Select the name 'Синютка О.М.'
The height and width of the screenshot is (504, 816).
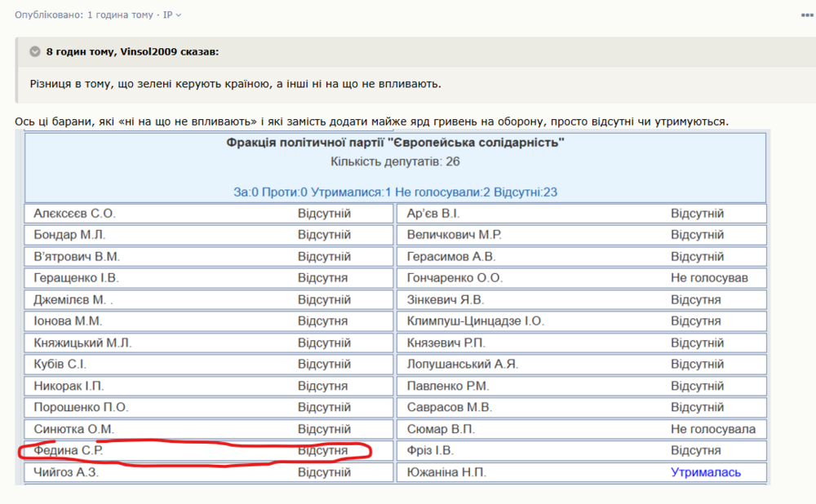click(x=74, y=430)
